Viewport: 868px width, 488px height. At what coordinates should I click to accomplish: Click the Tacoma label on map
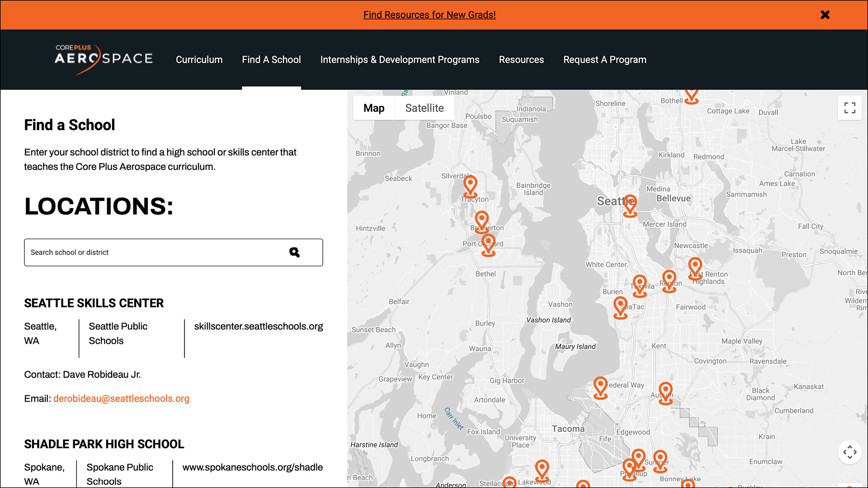tap(568, 429)
